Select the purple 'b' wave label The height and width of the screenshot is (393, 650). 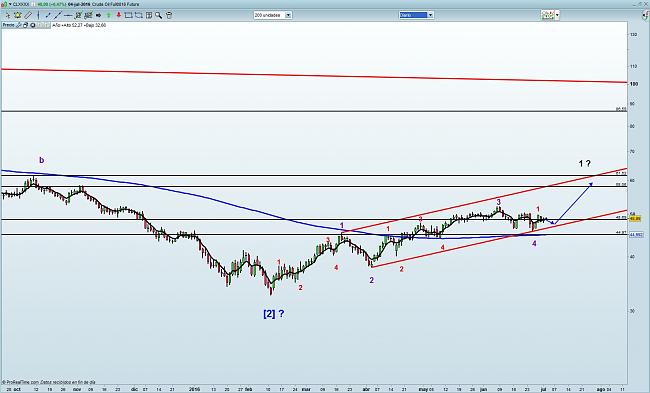(x=41, y=160)
